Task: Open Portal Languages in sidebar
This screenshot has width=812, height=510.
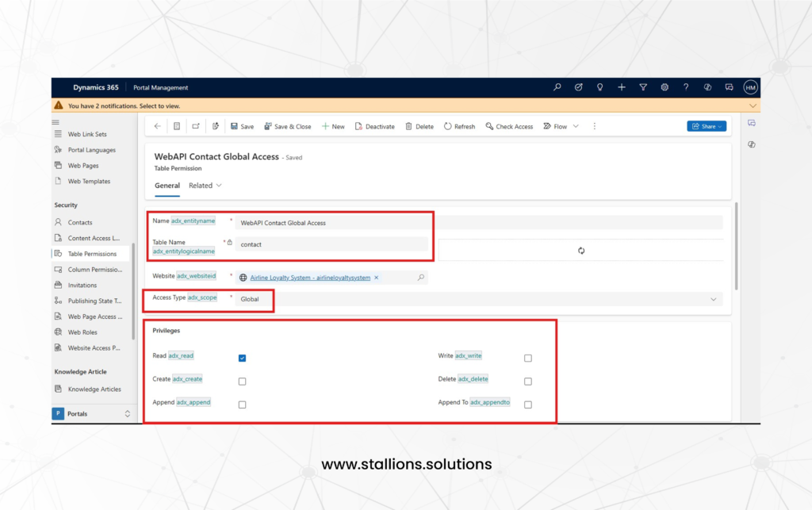Action: click(x=92, y=150)
